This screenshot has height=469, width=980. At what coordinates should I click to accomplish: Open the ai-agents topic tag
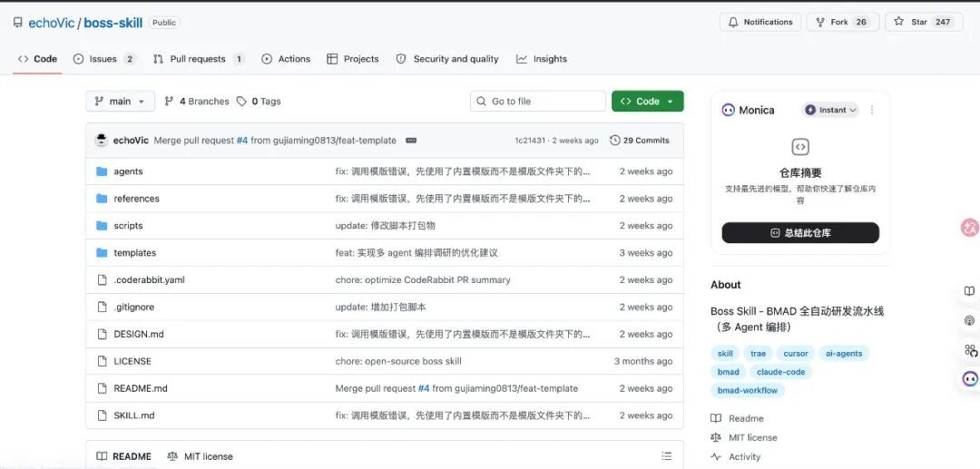844,354
